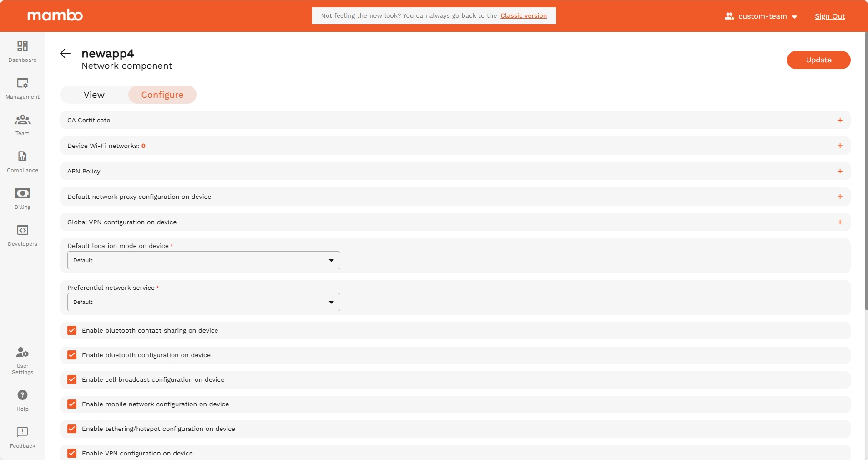The height and width of the screenshot is (460, 868).
Task: Toggle Enable cell broadcast configuration checkbox
Action: (72, 379)
